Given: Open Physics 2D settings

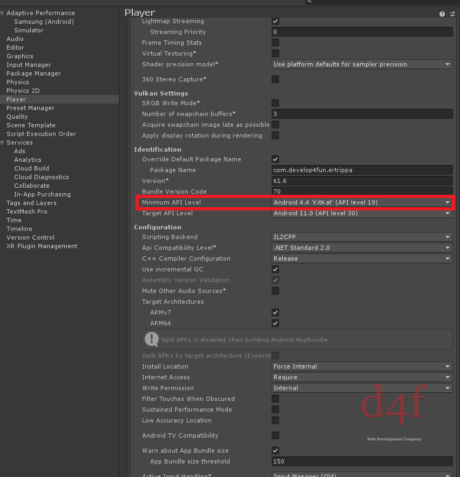Looking at the screenshot, I should coord(23,91).
